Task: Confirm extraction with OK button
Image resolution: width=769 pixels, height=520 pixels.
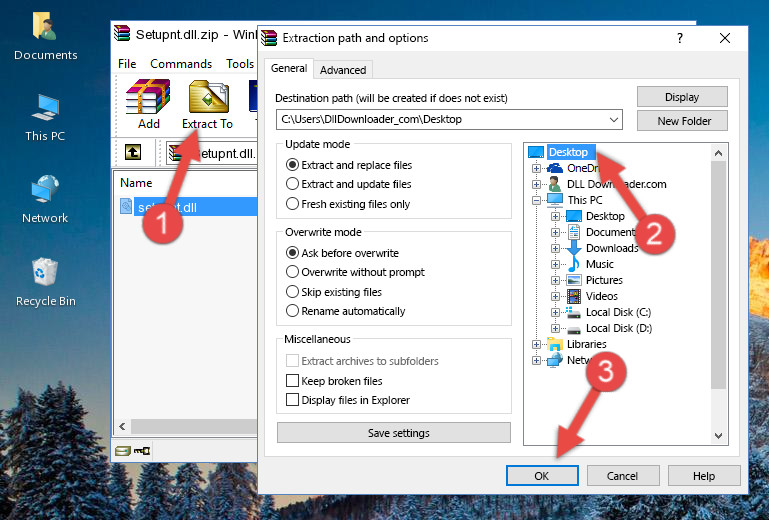Action: click(x=542, y=476)
